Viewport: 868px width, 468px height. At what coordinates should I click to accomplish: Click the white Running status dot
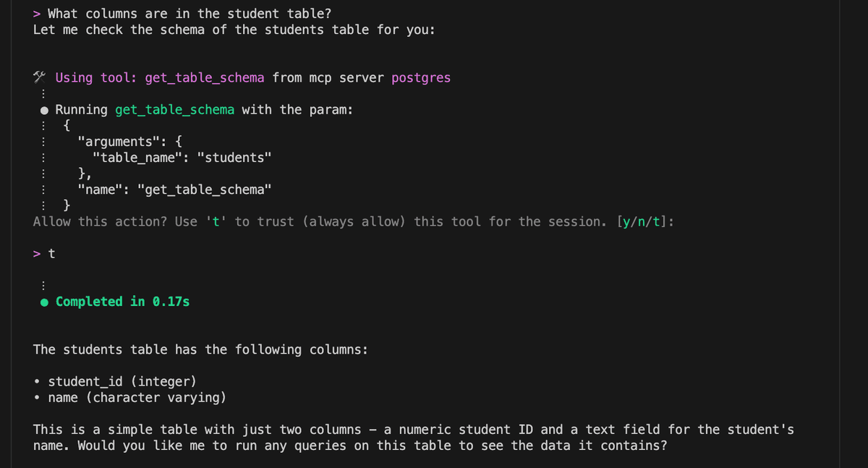click(45, 111)
